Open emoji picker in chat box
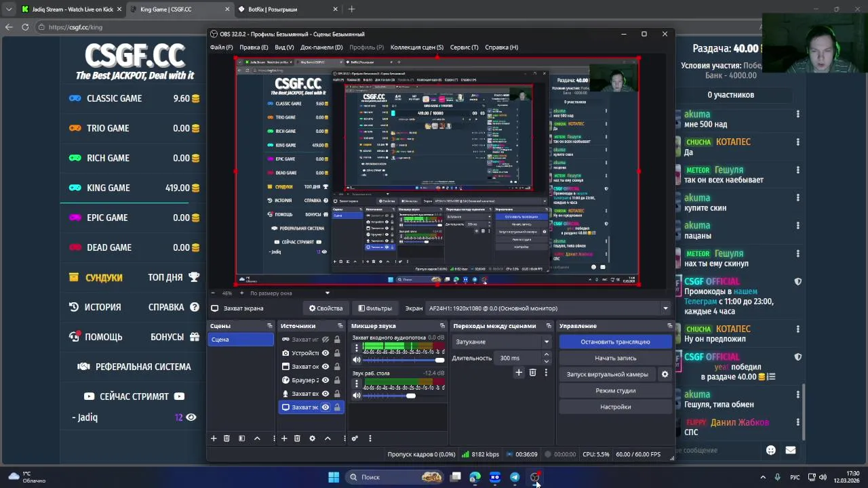This screenshot has height=488, width=868. point(770,450)
